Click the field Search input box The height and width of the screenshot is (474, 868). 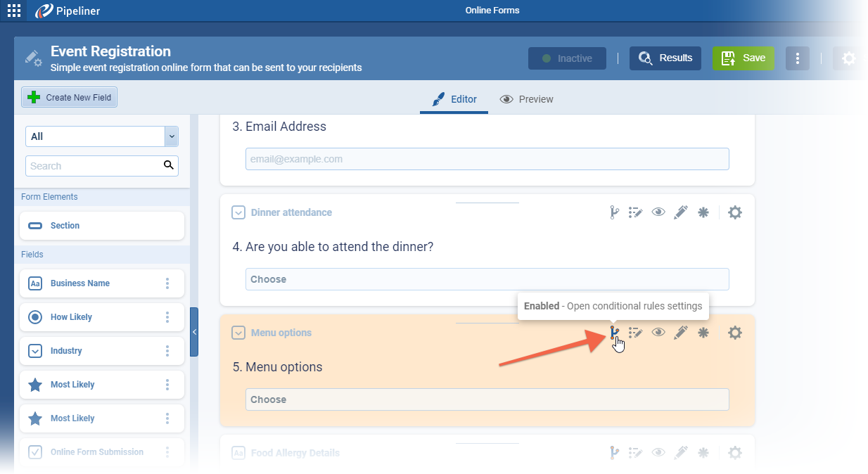click(x=95, y=166)
